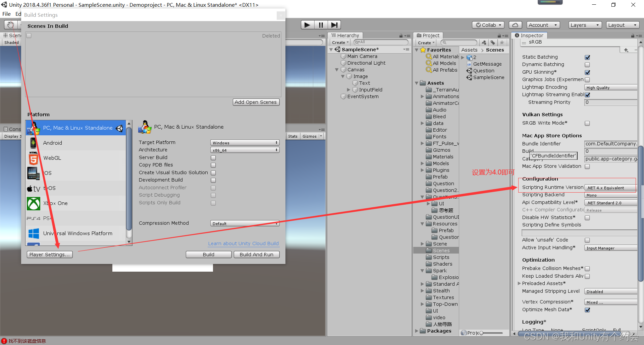Viewport: 644px width, 345px height.
Task: Click the plus icon in Inspector header
Action: click(626, 50)
